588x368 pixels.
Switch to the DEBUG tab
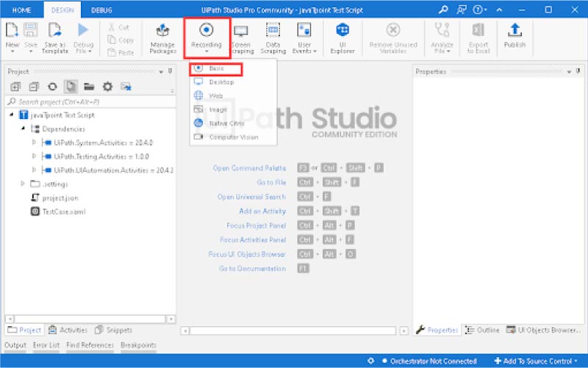click(x=101, y=10)
